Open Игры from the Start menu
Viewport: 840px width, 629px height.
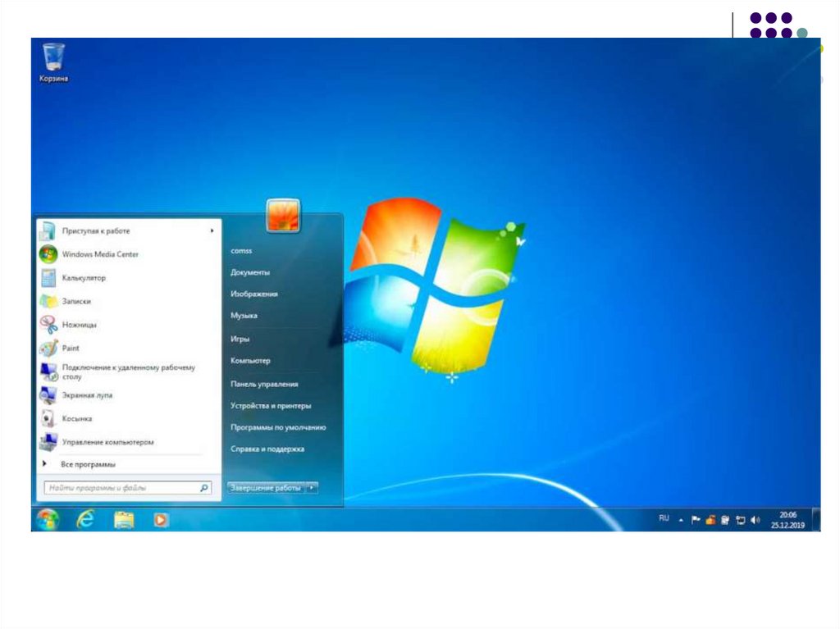pos(240,340)
